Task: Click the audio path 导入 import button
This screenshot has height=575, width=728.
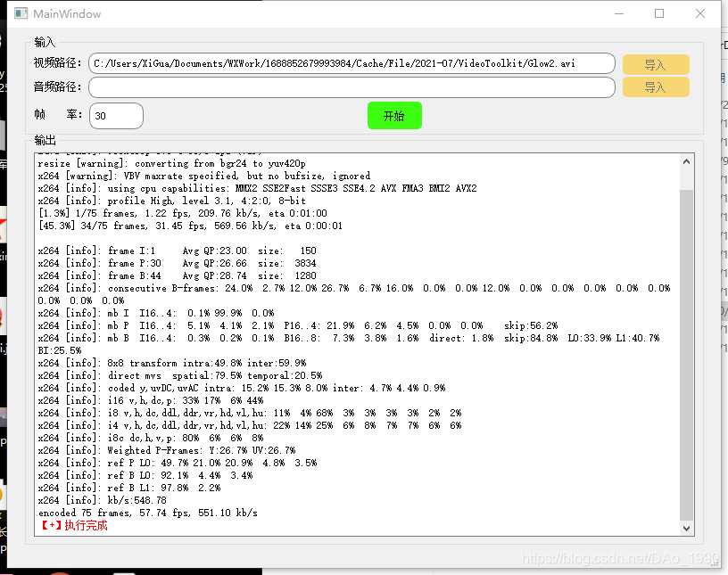Action: point(656,86)
